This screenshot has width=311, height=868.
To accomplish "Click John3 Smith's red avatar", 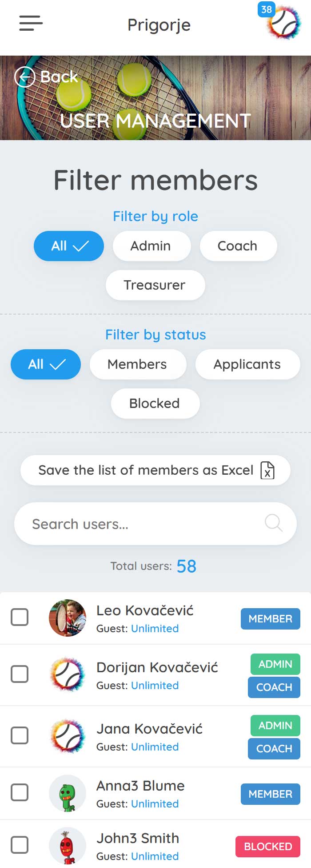I will click(68, 846).
